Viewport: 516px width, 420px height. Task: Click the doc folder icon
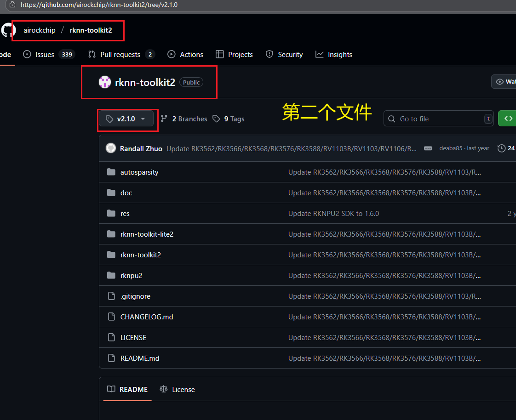111,193
